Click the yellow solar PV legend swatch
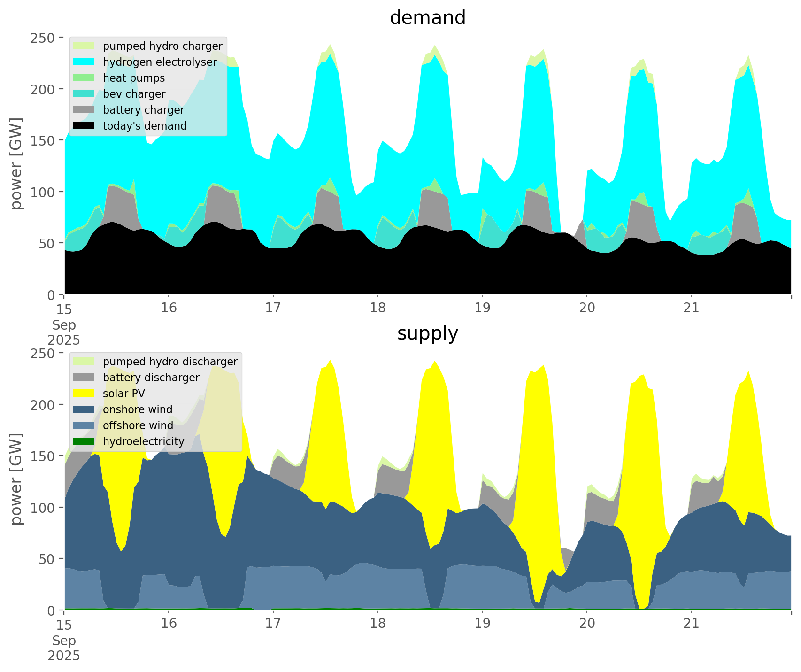The width and height of the screenshot is (801, 672). [x=85, y=394]
